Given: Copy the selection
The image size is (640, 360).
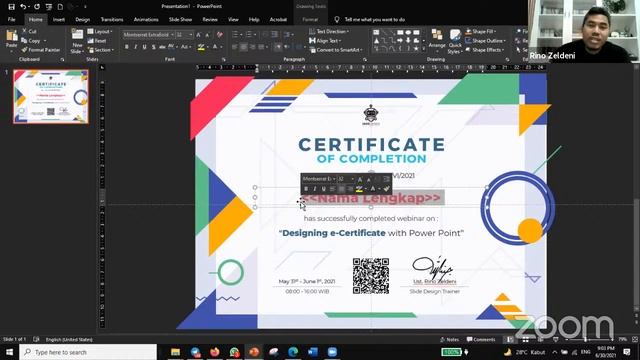Looking at the screenshot, I should coord(31,41).
